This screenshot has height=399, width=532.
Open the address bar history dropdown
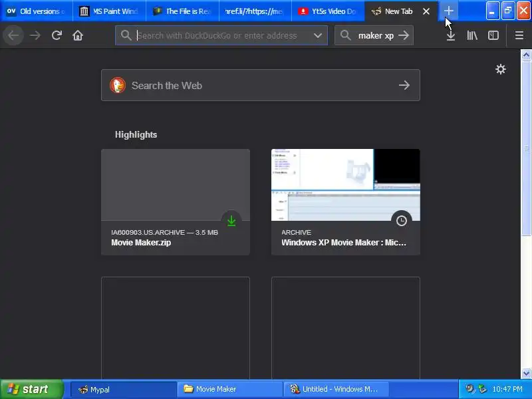[x=318, y=35]
